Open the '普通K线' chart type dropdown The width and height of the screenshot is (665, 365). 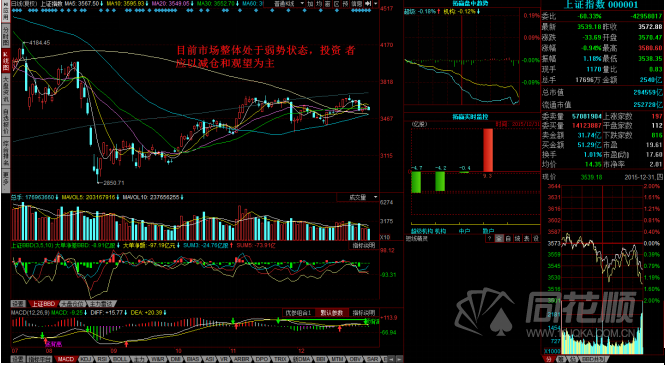pyautogui.click(x=284, y=3)
